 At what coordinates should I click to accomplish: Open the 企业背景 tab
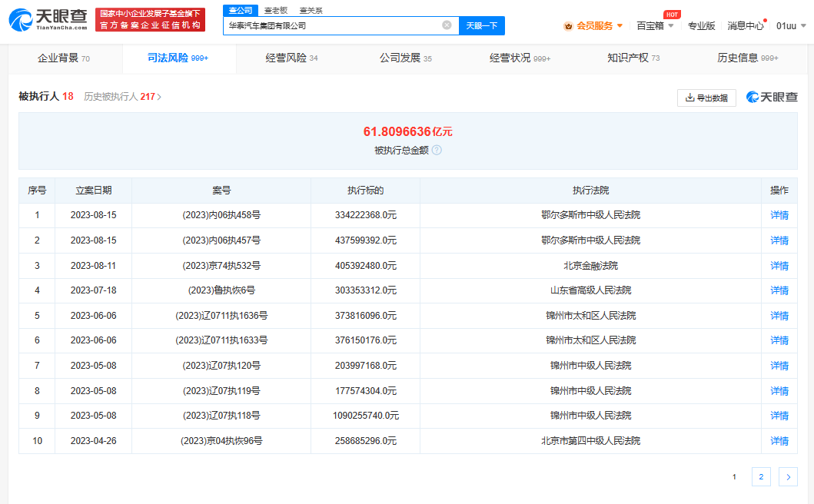coord(64,58)
